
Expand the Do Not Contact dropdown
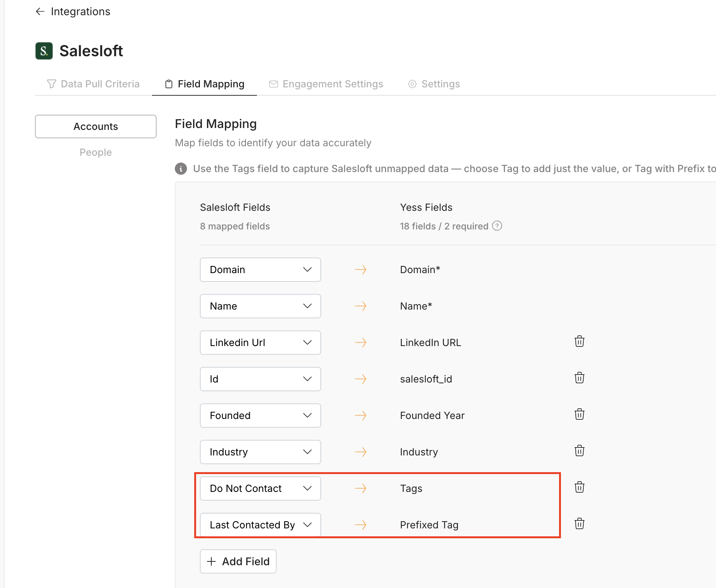(x=260, y=488)
